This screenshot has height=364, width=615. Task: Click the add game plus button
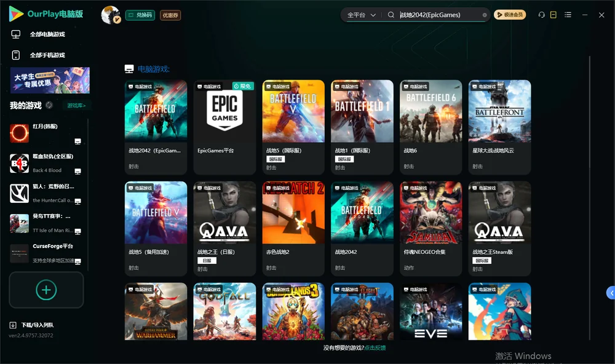tap(46, 290)
